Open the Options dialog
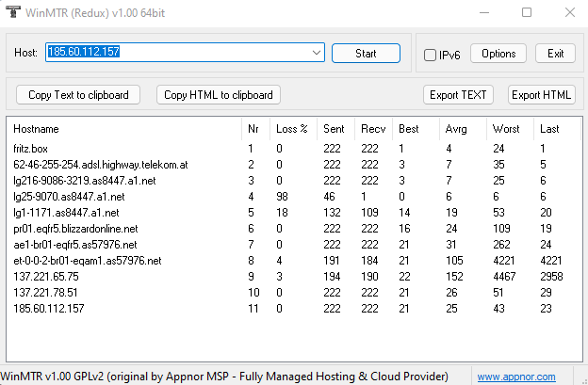Screen dimensions: 588x385 coord(498,53)
